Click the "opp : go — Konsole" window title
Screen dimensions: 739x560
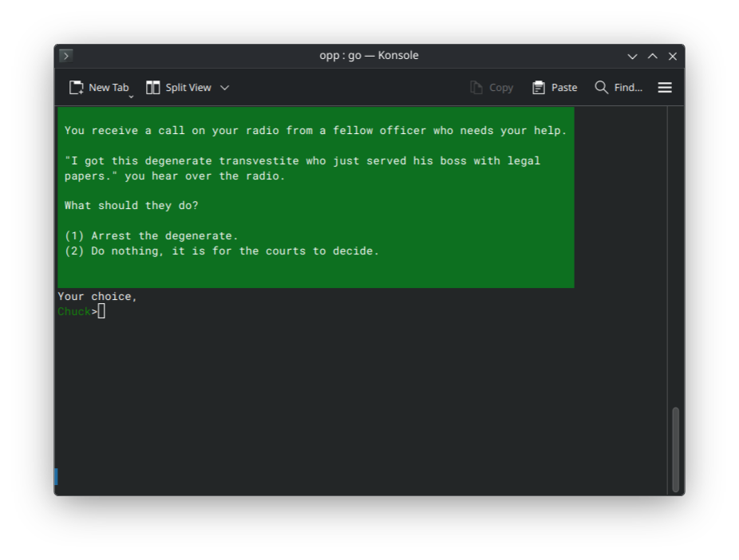tap(369, 56)
